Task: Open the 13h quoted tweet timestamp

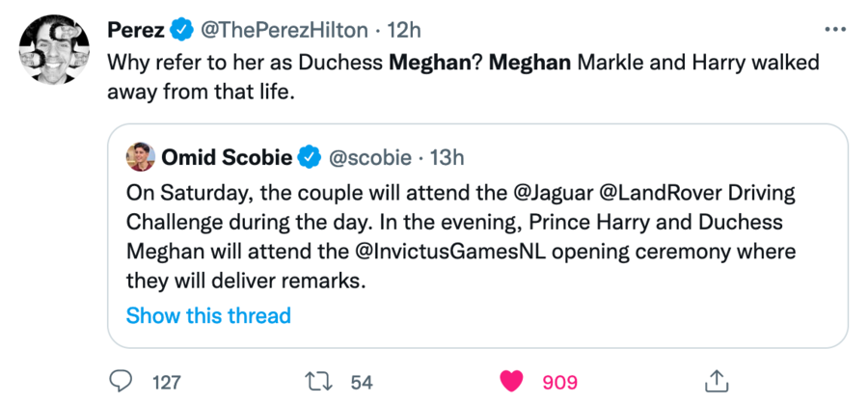Action: click(446, 156)
